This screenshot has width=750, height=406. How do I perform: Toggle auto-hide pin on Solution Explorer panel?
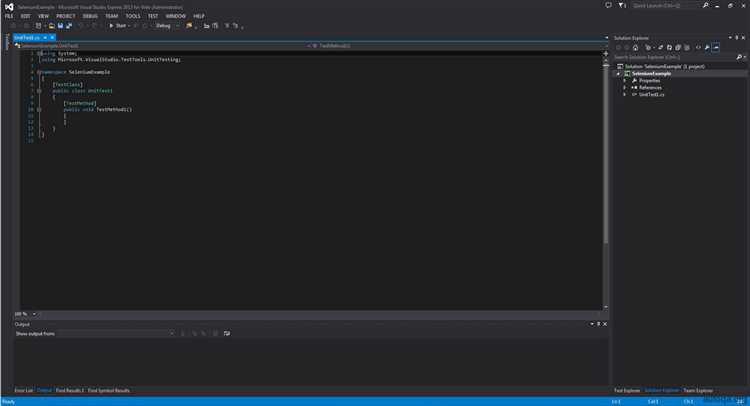tap(737, 37)
